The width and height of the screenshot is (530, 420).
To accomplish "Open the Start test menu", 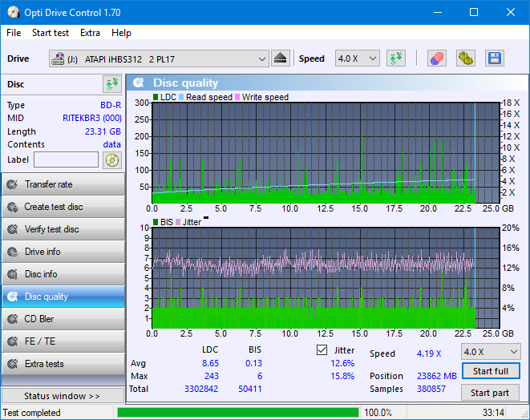I will pos(50,33).
